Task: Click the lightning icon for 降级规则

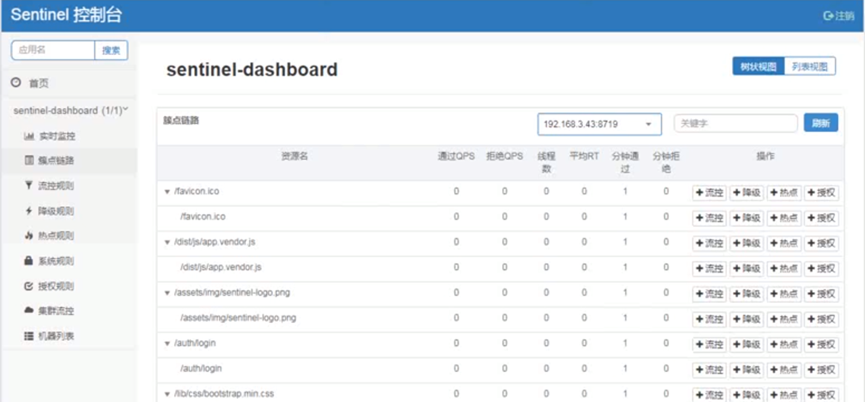Action: coord(29,211)
